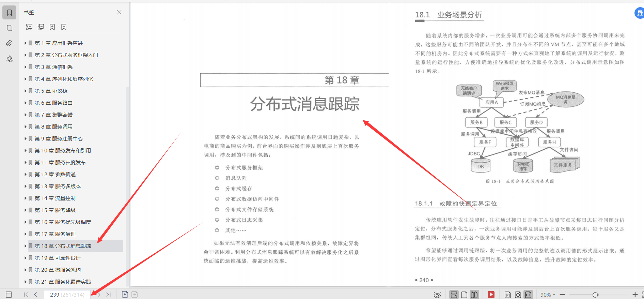Go back to the previous view

125,295
